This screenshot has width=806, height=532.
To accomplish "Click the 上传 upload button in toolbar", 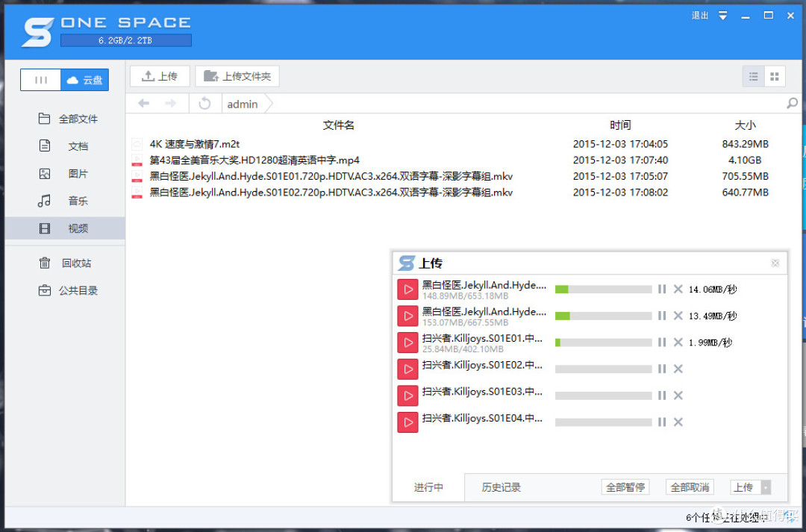I will click(x=160, y=76).
